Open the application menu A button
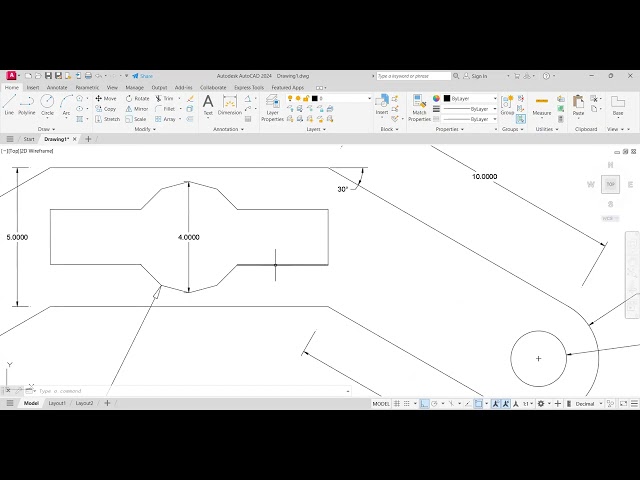Image resolution: width=640 pixels, height=480 pixels. coord(11,76)
